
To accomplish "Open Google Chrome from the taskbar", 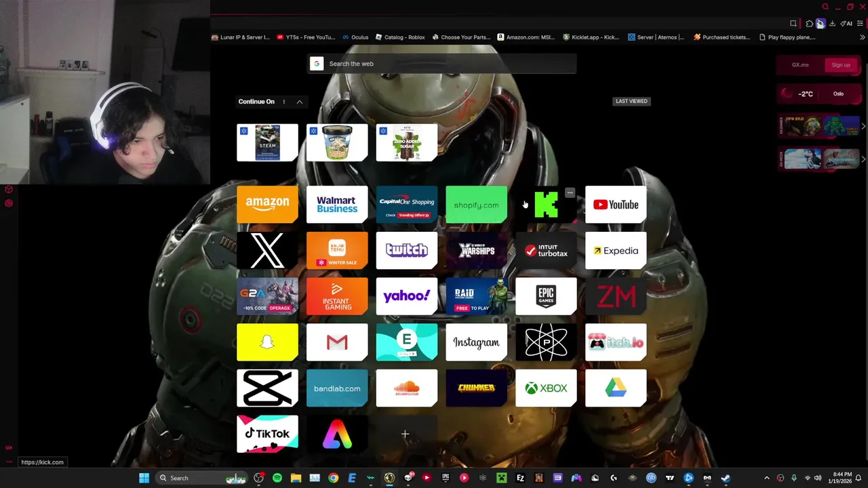I will click(333, 478).
